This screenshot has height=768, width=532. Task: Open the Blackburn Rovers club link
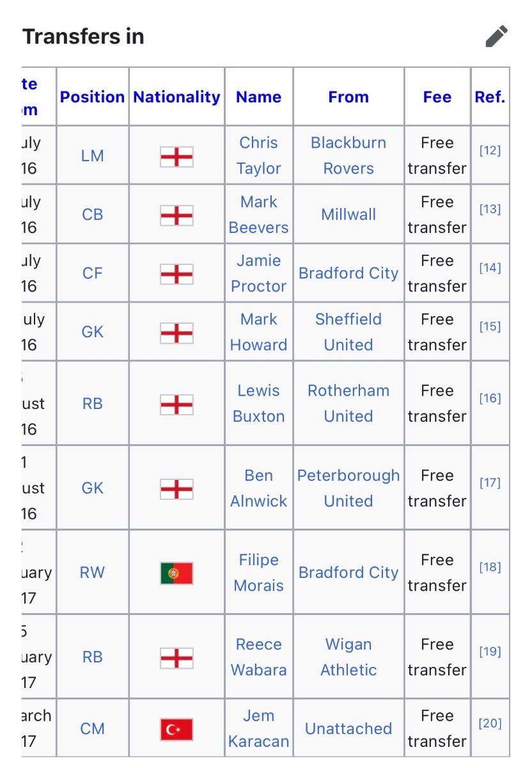(x=348, y=156)
